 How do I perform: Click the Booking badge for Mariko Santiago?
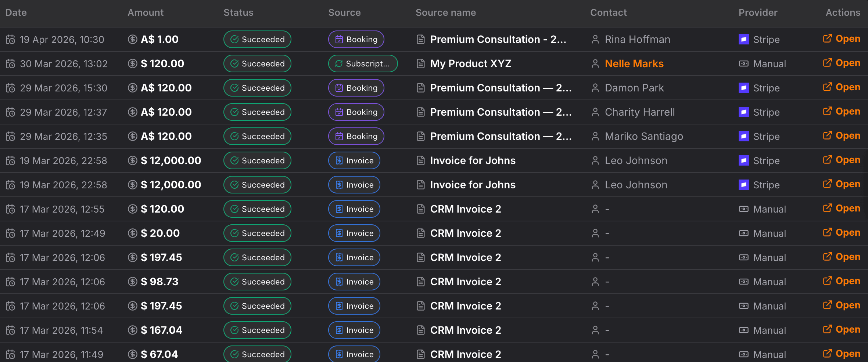tap(356, 136)
